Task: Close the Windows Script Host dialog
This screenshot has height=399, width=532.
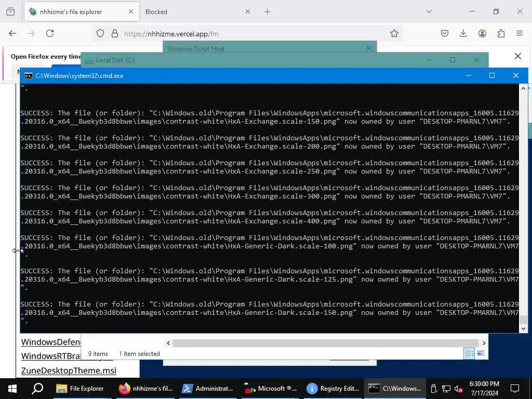Action: click(369, 48)
